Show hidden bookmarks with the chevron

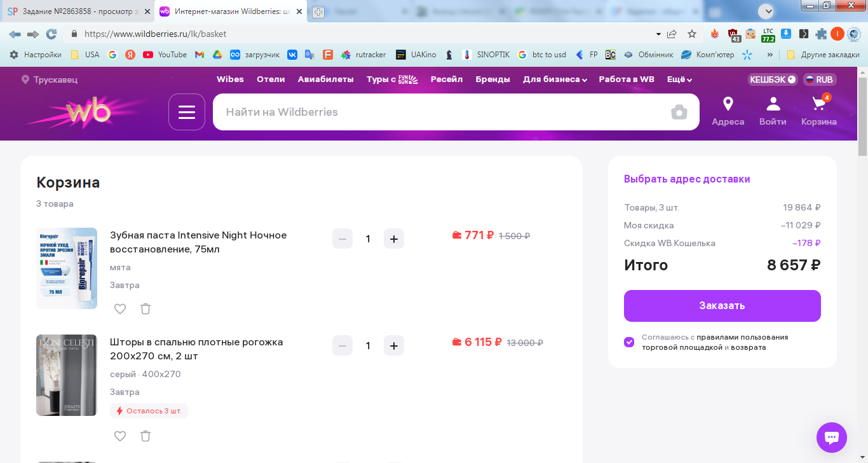coord(770,55)
